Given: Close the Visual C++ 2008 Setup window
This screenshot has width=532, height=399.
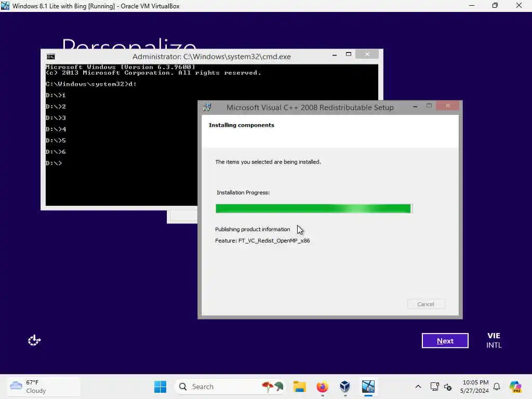Looking at the screenshot, I should point(447,106).
